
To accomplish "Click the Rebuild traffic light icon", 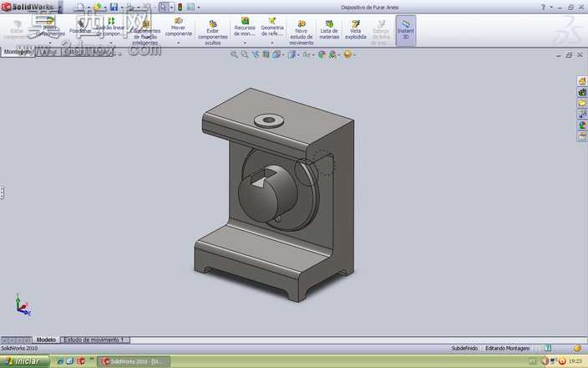I will point(180,7).
